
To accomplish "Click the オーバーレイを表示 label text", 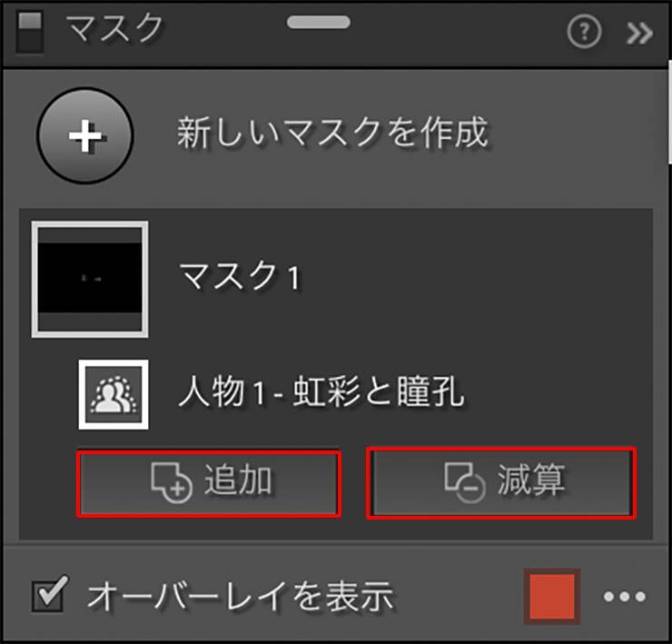I will pos(240,595).
